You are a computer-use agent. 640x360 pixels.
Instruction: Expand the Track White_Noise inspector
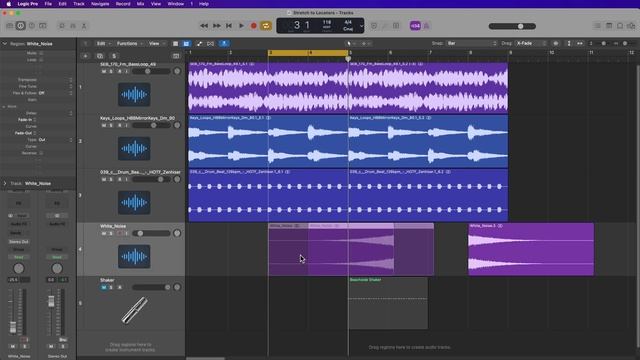coord(4,184)
